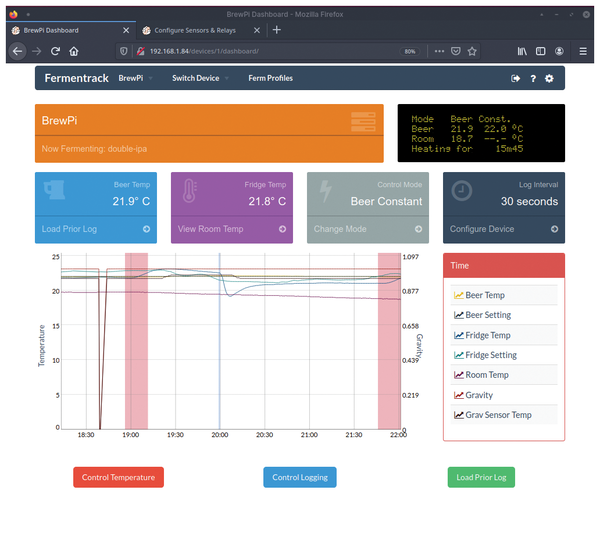
Task: Click the 20:00 marker line on graph
Action: [220, 341]
